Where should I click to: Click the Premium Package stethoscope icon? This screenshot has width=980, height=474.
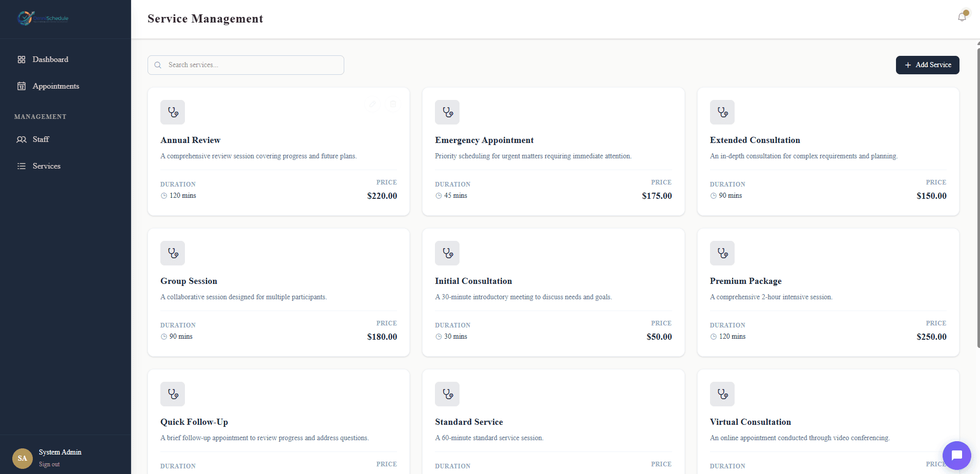pos(722,253)
